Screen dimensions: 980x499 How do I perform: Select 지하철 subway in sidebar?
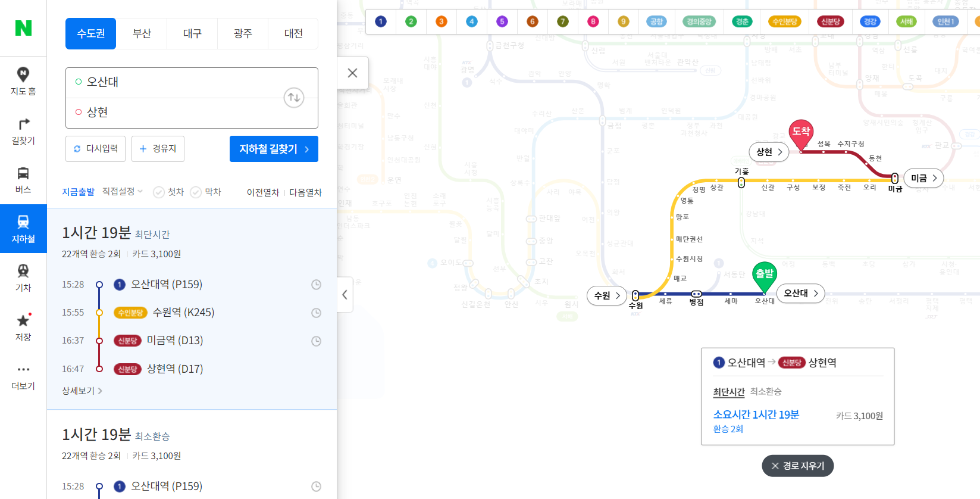point(23,229)
